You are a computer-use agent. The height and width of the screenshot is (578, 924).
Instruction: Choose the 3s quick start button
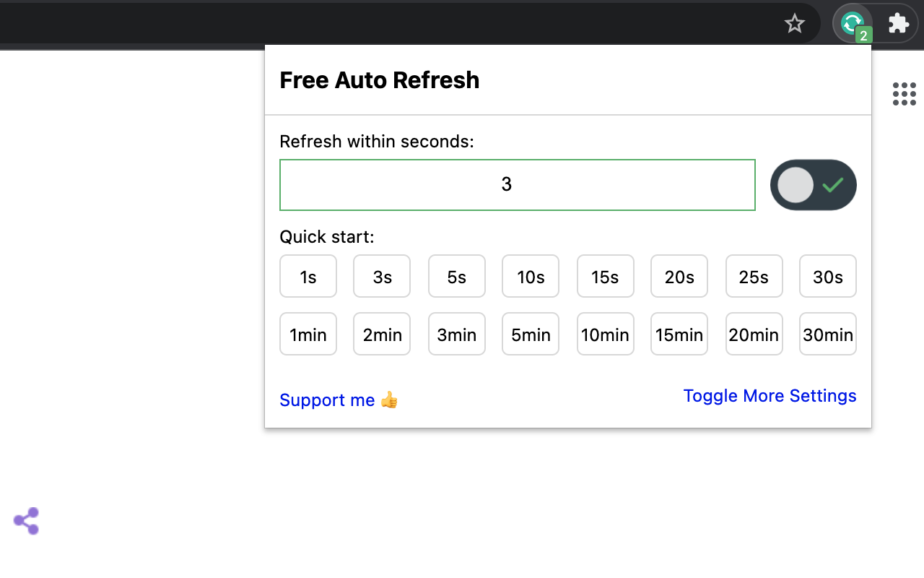[x=382, y=276]
